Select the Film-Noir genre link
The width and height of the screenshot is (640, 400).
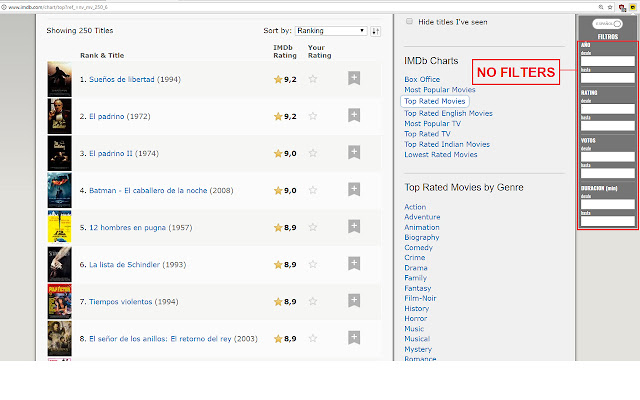(421, 298)
